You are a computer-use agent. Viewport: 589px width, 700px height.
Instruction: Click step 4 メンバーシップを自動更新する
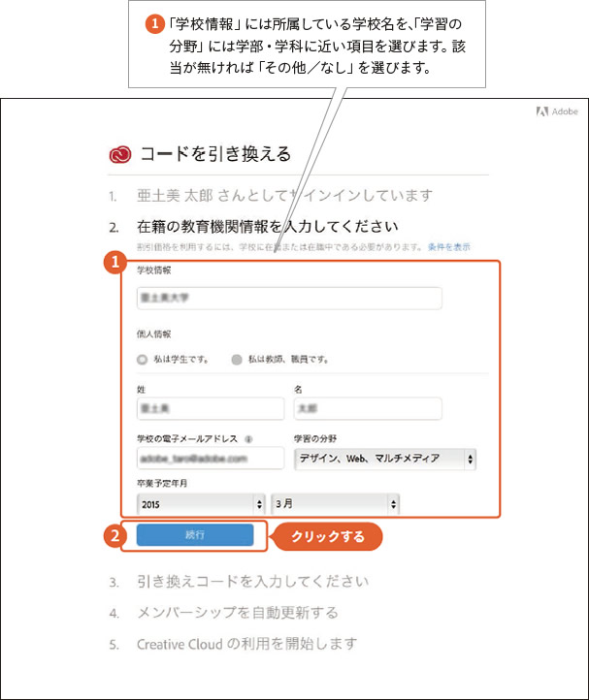click(237, 613)
